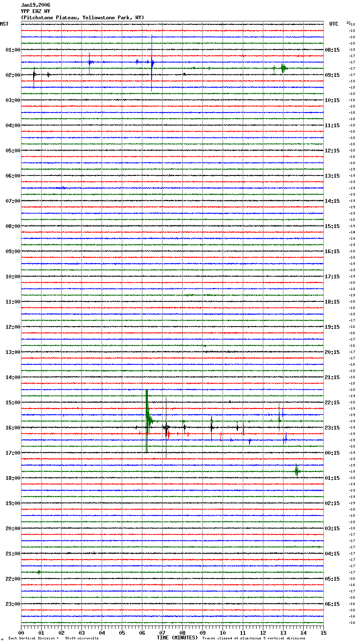The image size is (357, 644).
Task: Click the 04:00 MST time label
Action: (x=13, y=126)
